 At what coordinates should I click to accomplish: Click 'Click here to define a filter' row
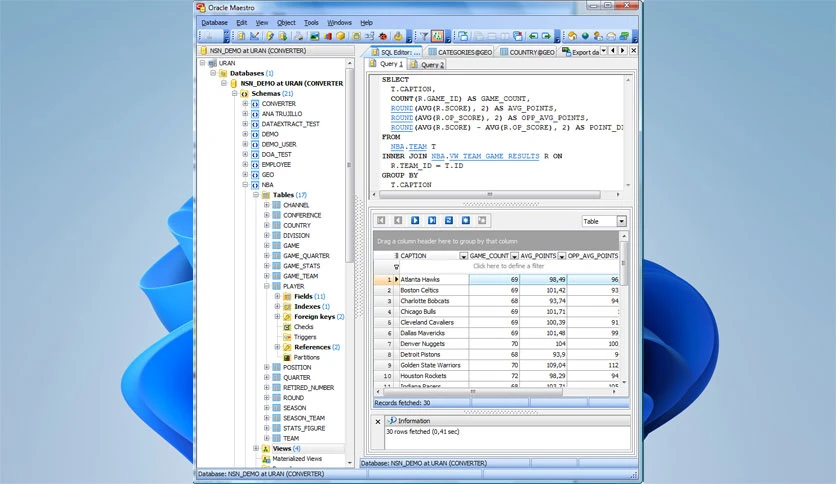click(x=508, y=267)
